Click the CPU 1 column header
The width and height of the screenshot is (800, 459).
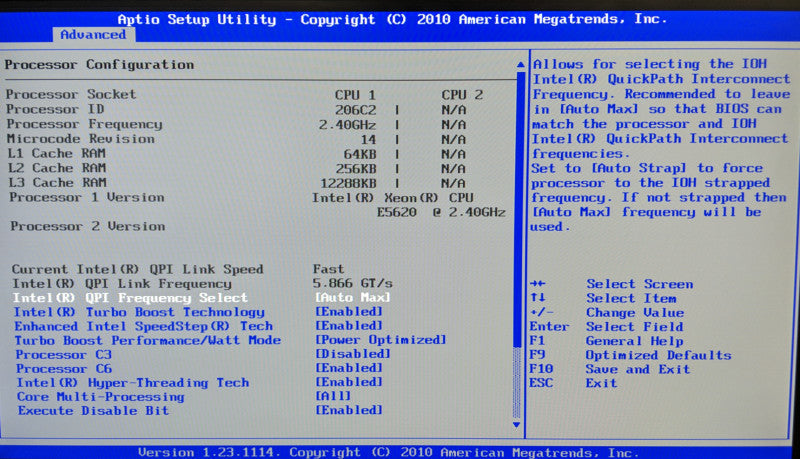point(355,95)
